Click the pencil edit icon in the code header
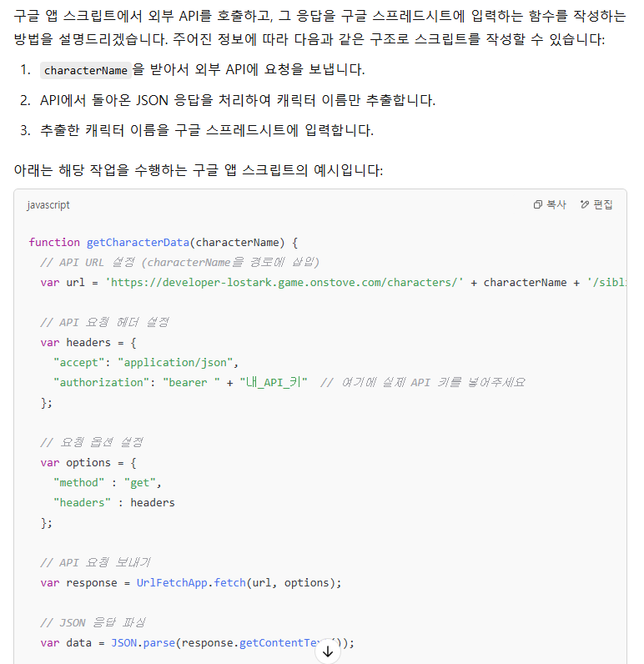644x664 pixels. tap(585, 205)
